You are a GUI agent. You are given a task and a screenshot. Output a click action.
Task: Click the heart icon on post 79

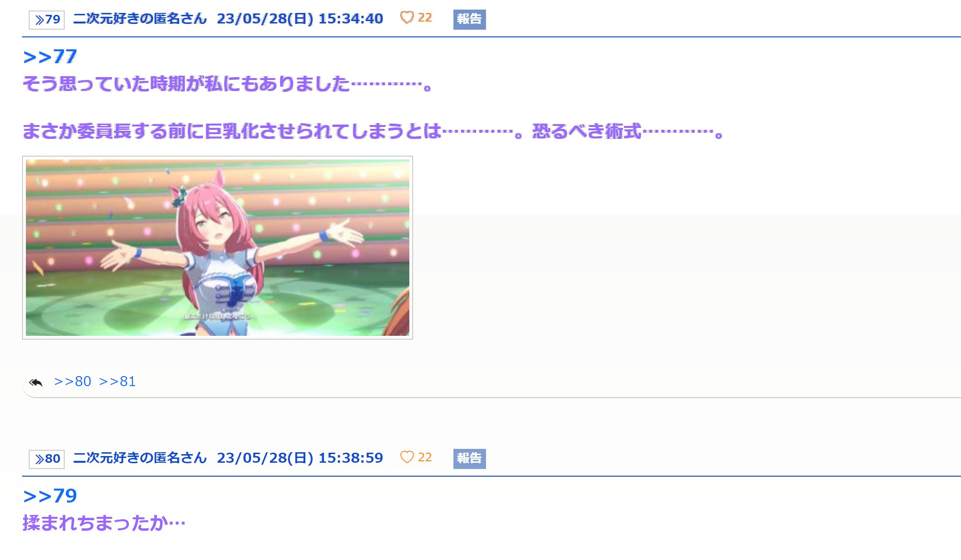pyautogui.click(x=406, y=18)
